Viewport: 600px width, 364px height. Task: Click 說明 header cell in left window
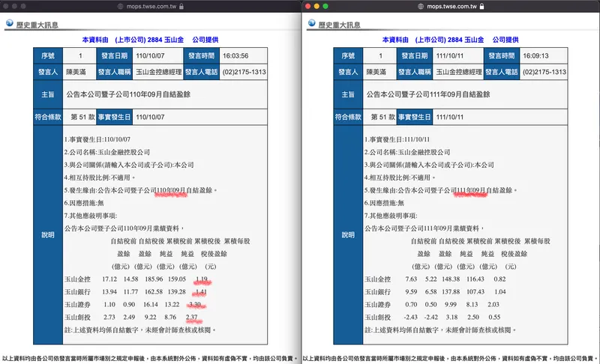pos(48,235)
